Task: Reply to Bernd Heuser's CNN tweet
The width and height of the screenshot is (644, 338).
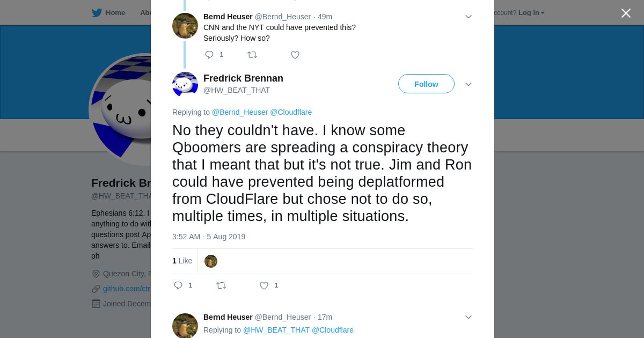Action: click(x=209, y=55)
